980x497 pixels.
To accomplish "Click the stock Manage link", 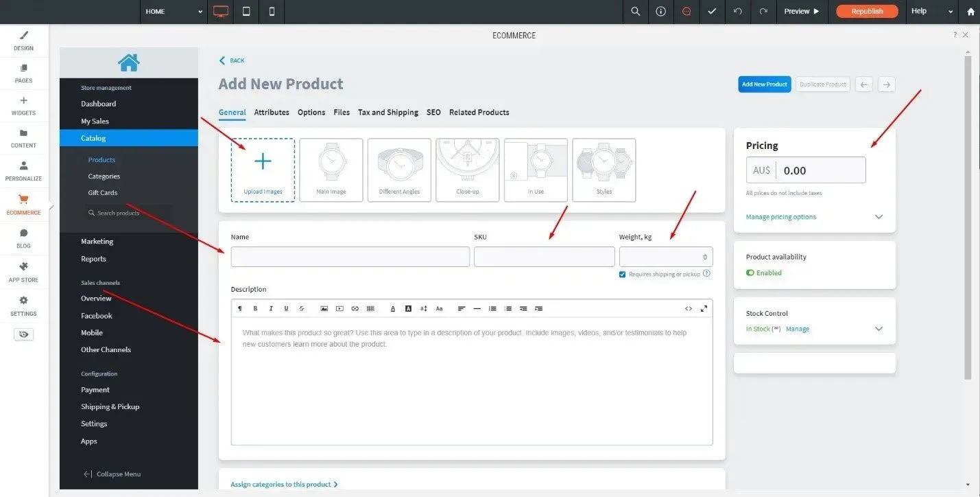I will [x=798, y=330].
